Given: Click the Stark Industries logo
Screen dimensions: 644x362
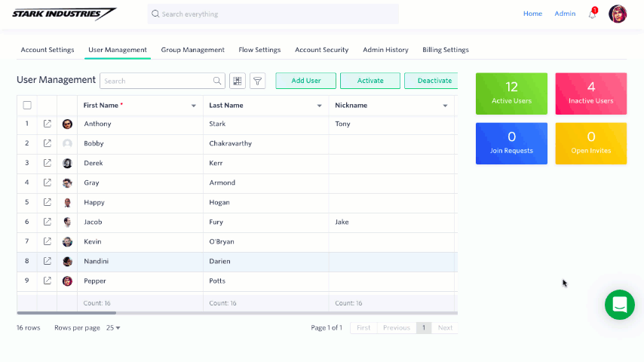Looking at the screenshot, I should point(64,14).
